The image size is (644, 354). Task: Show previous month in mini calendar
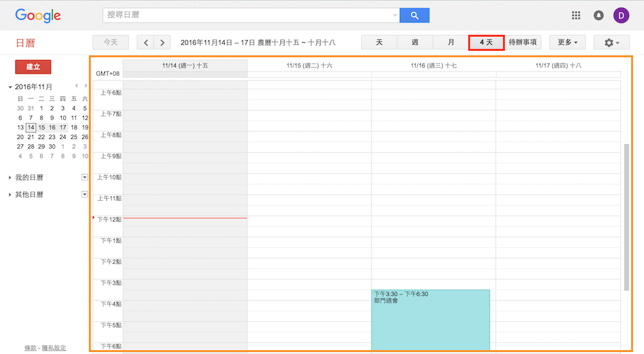(77, 86)
